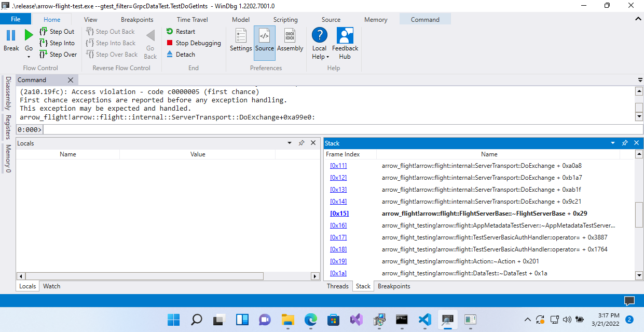Close the Stack pane
This screenshot has width=644, height=332.
tap(636, 143)
